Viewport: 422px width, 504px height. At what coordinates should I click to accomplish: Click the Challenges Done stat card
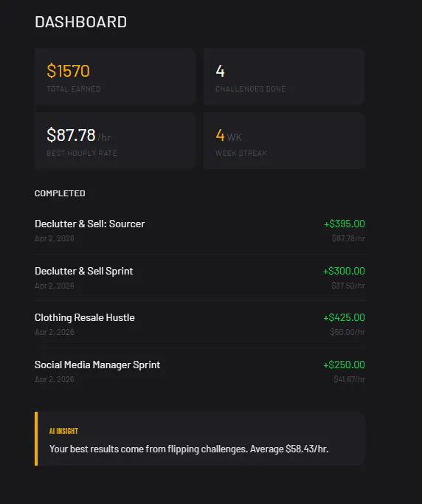284,77
